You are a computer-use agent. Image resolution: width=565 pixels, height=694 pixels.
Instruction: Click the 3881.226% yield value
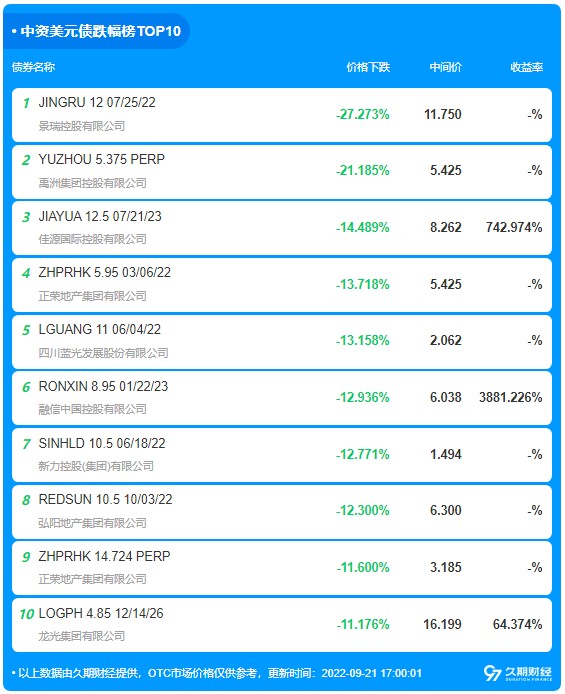511,397
